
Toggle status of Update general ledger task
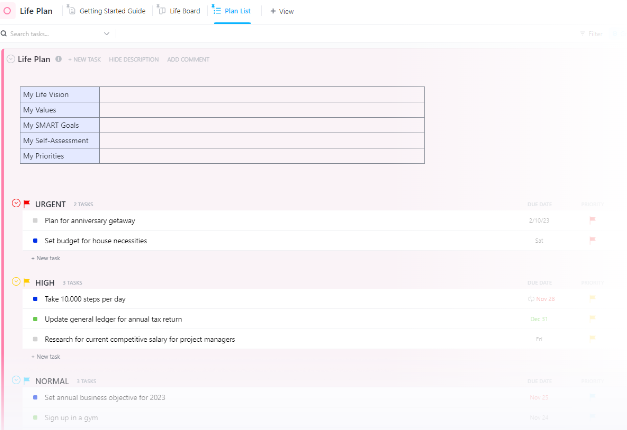(35, 319)
